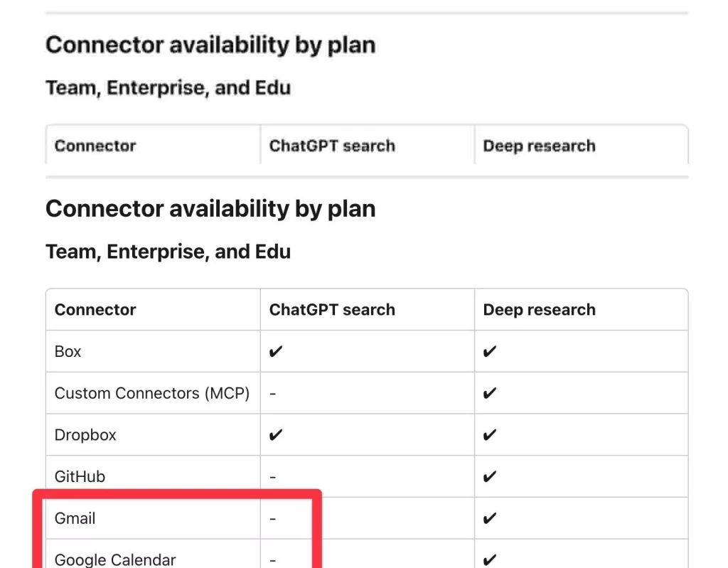Click Google Calendar's ChatGPT search dash
This screenshot has width=728, height=568.
click(x=273, y=559)
